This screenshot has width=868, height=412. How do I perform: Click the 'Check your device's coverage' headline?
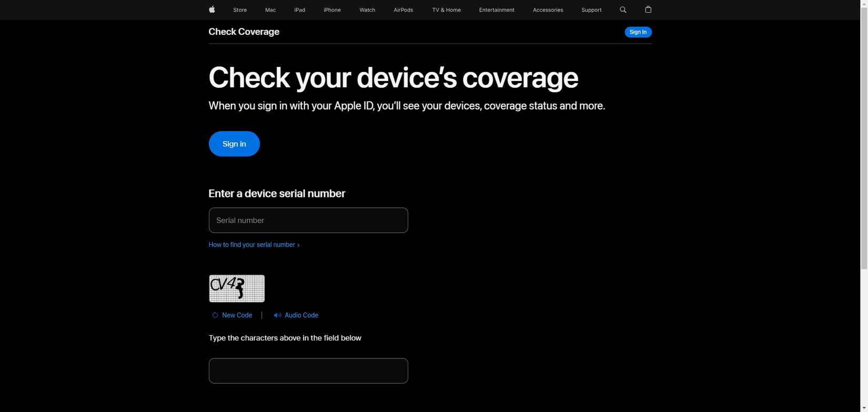point(393,77)
